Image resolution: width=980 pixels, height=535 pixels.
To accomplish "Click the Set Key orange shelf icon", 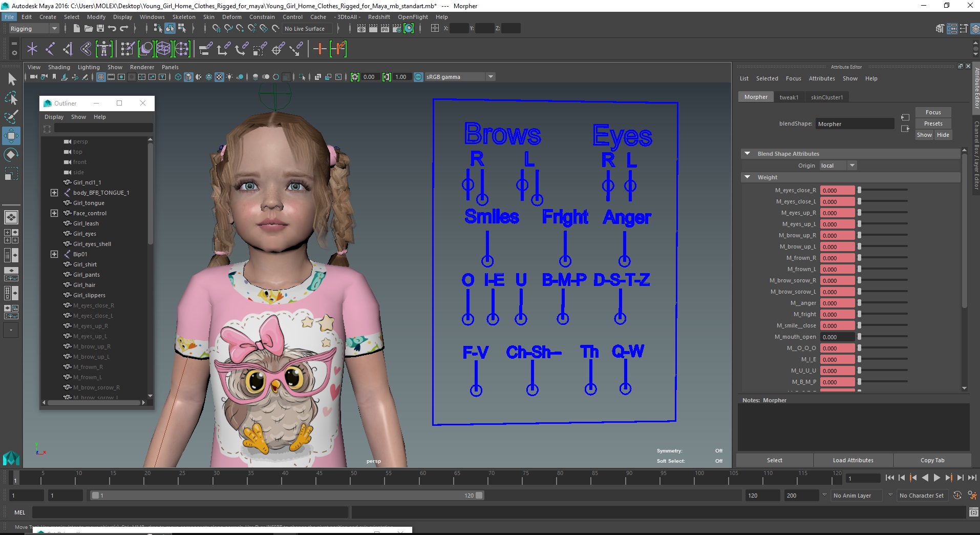I will pyautogui.click(x=319, y=49).
